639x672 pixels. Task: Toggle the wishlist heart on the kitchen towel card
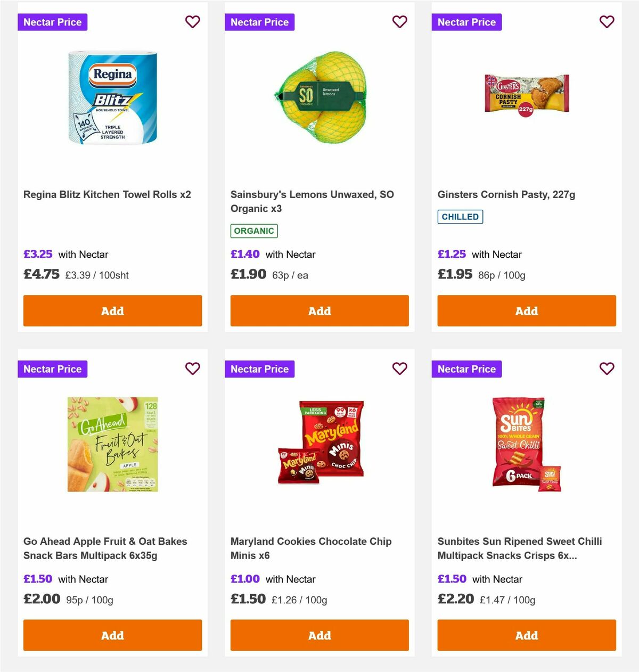coord(192,22)
